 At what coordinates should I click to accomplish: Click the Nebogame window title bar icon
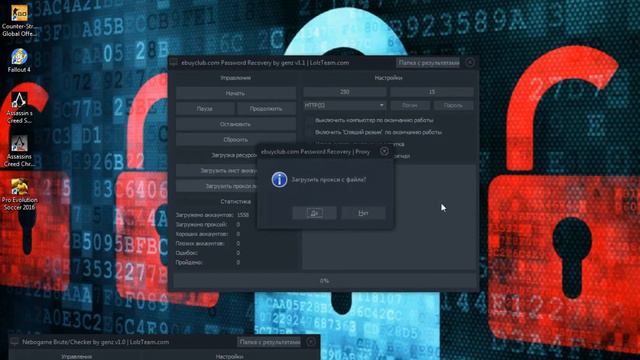[x=15, y=342]
